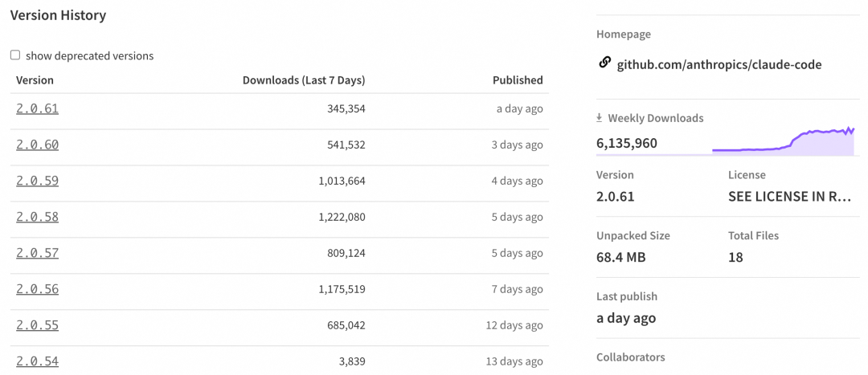Open version 2.0.61 link

tap(37, 108)
